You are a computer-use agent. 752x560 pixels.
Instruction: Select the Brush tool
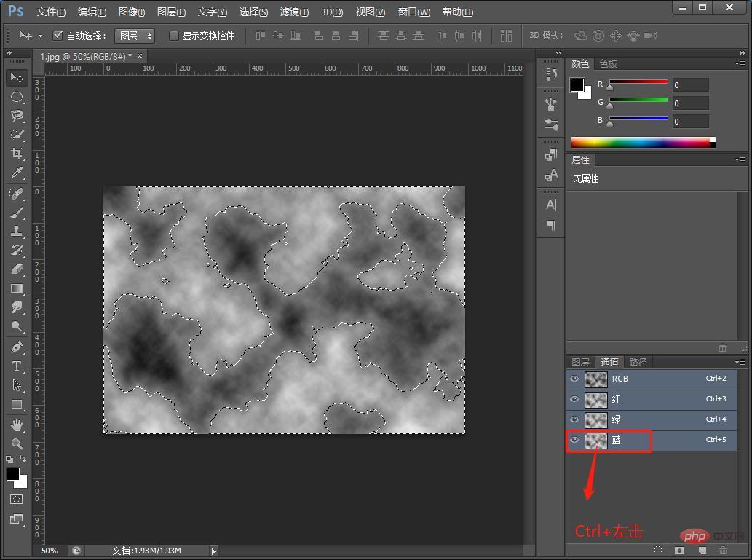[17, 213]
